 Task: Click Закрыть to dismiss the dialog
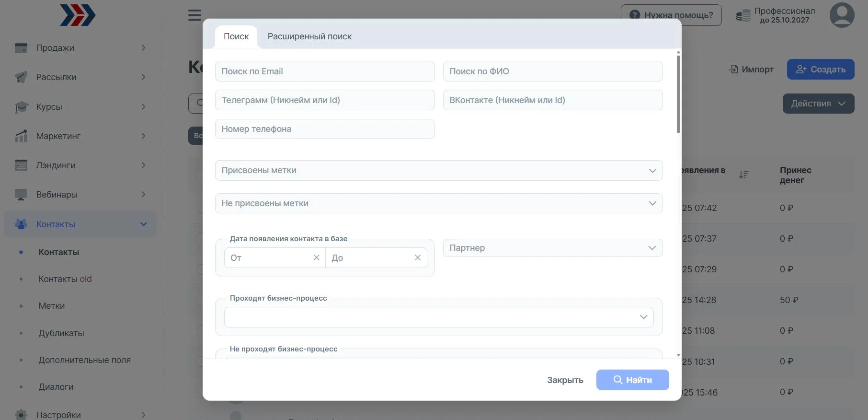click(x=565, y=380)
